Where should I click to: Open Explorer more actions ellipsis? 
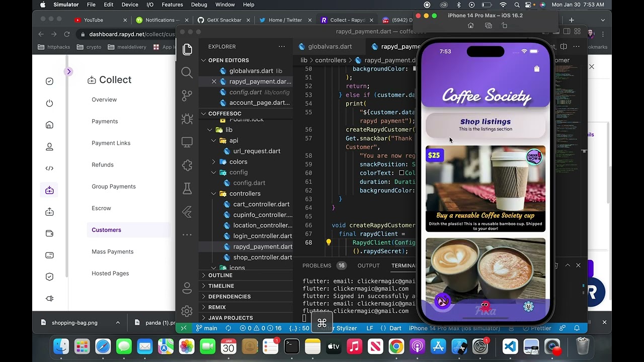coord(282,46)
